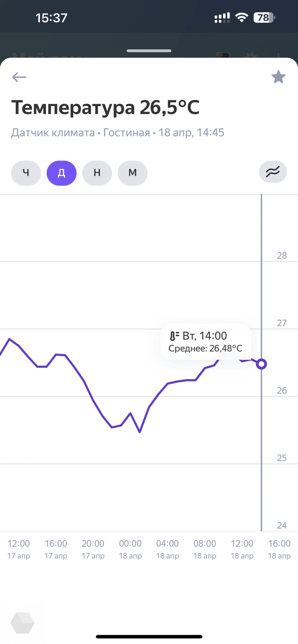Toggle the favorite star icon
This screenshot has height=644, width=298.
pyautogui.click(x=278, y=77)
